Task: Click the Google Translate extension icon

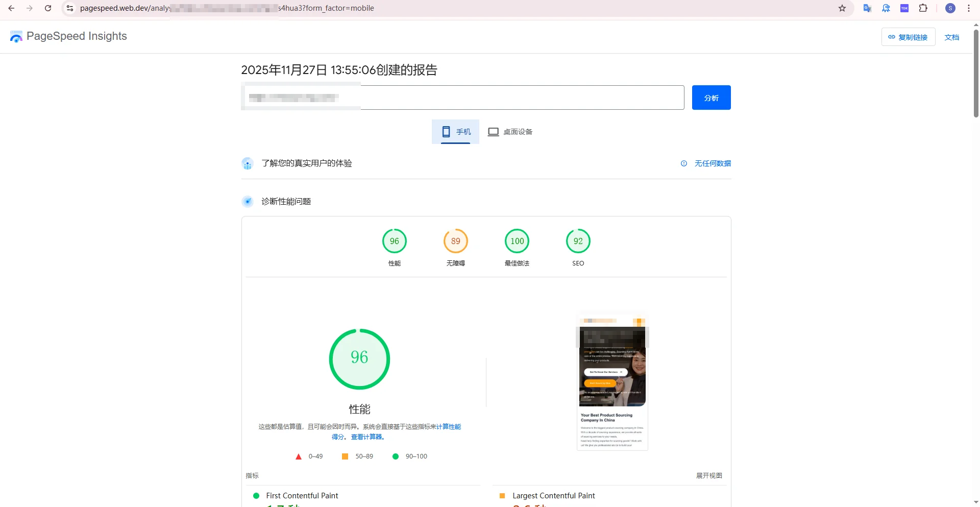Action: pos(868,8)
